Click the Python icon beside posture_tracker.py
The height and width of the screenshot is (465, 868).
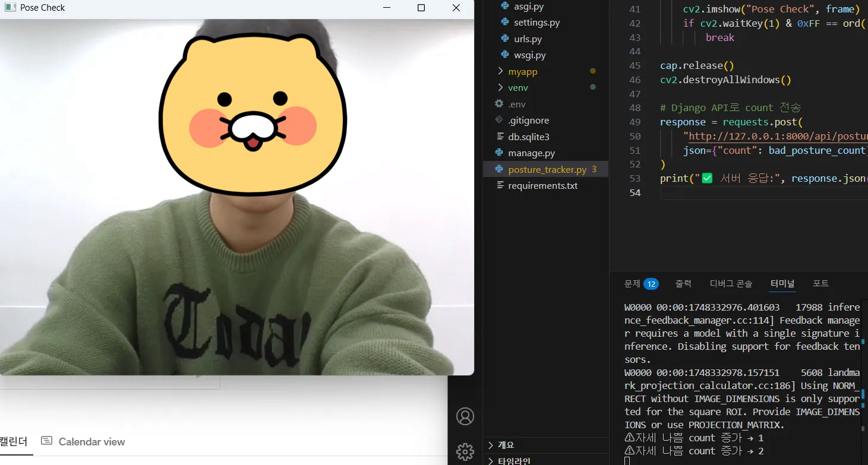click(x=499, y=169)
